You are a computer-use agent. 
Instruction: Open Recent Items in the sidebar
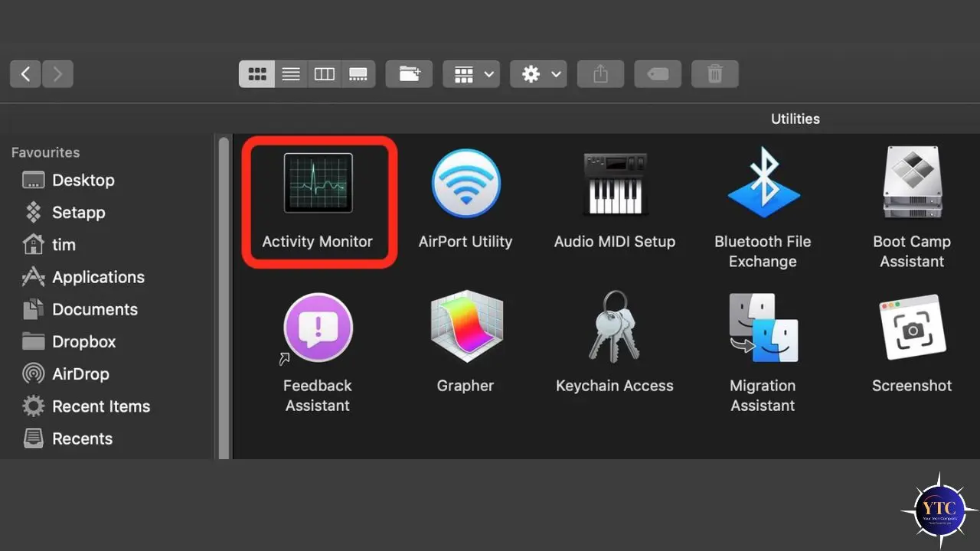tap(87, 406)
